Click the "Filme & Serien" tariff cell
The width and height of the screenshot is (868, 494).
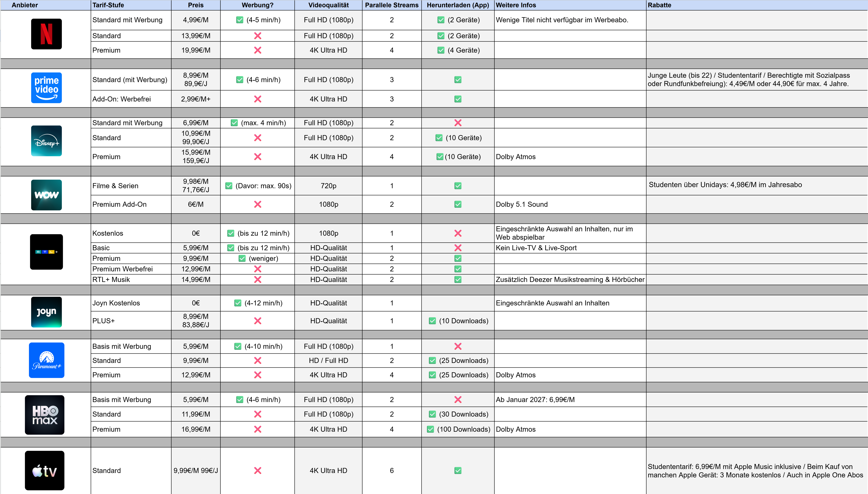[131, 186]
